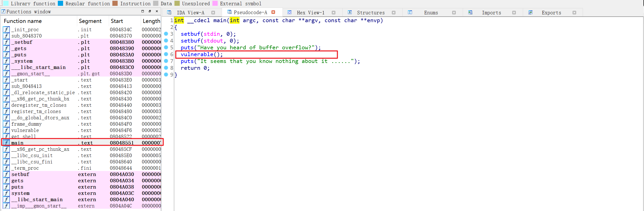Toggle breakpoint dot on line 4
Image resolution: width=644 pixels, height=211 pixels.
pos(166,41)
